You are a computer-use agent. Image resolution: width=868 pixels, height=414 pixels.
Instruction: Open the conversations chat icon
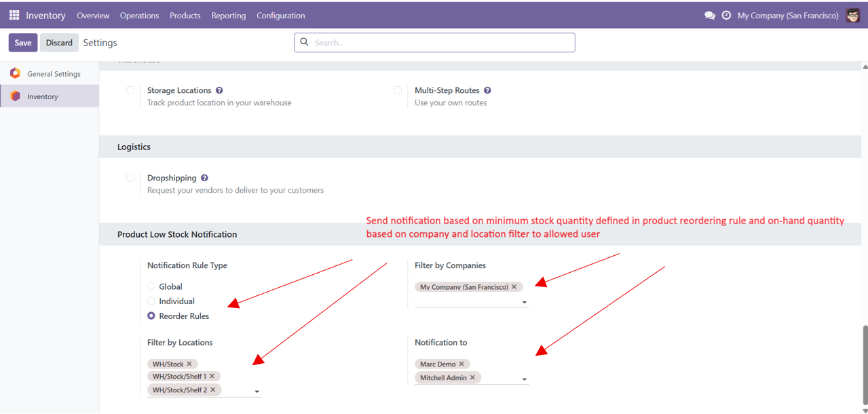click(x=709, y=15)
